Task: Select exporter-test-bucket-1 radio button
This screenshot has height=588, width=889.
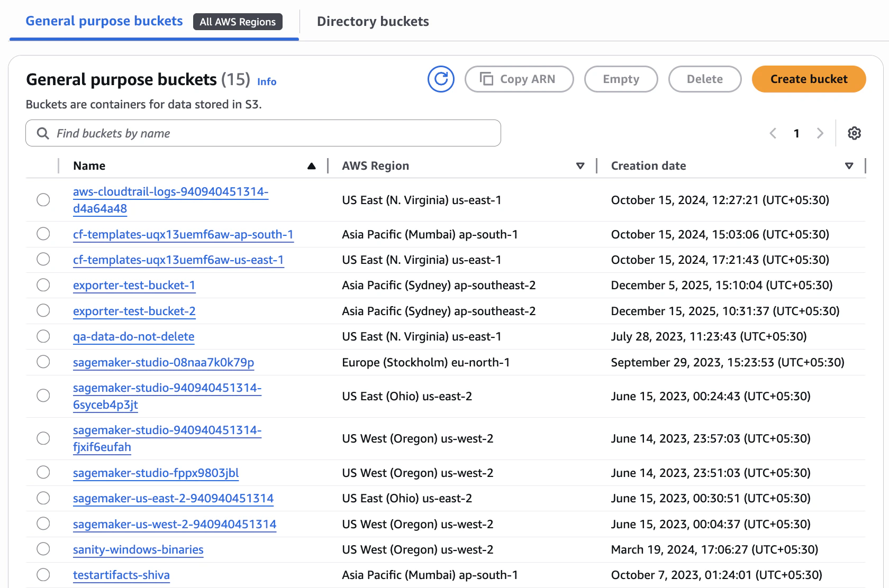Action: click(x=43, y=285)
